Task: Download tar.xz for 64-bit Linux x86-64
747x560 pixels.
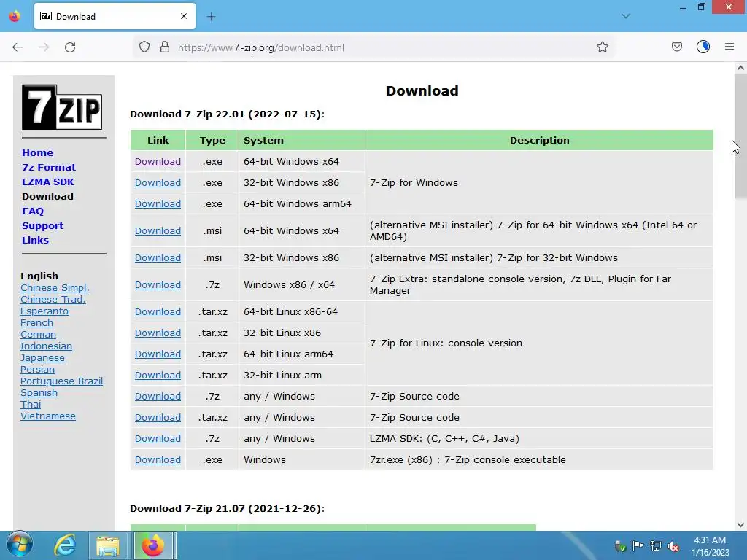Action: click(158, 311)
